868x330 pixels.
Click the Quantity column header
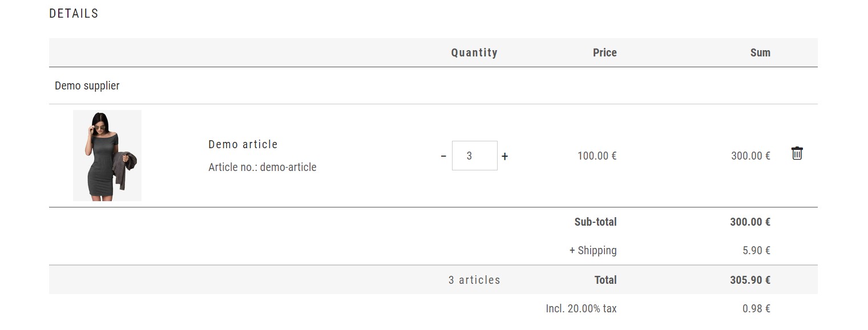click(x=474, y=52)
